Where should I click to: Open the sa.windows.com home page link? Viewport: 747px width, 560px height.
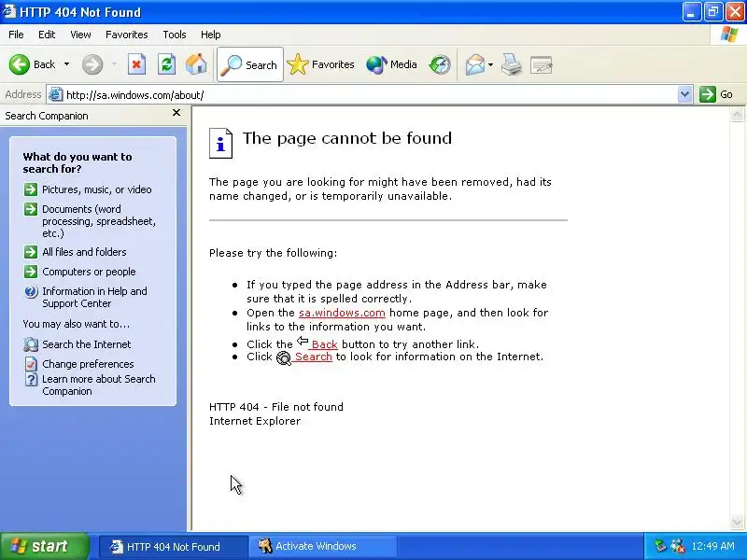[x=342, y=313]
